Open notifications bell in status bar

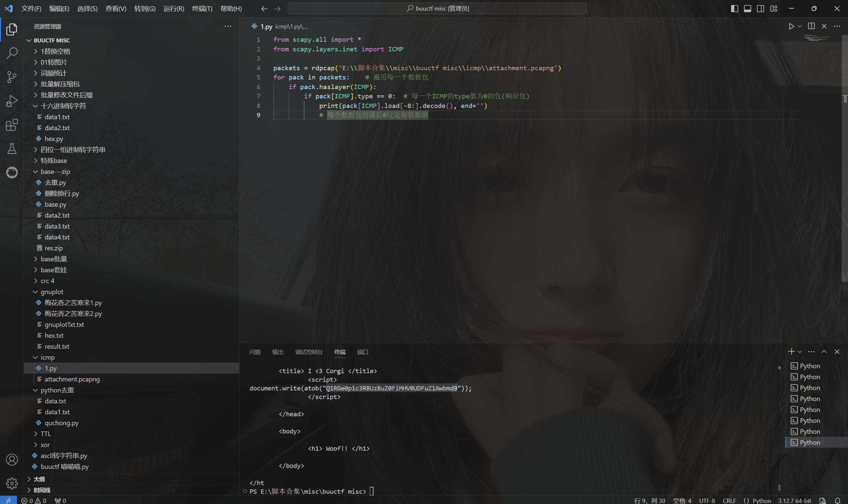click(x=838, y=501)
